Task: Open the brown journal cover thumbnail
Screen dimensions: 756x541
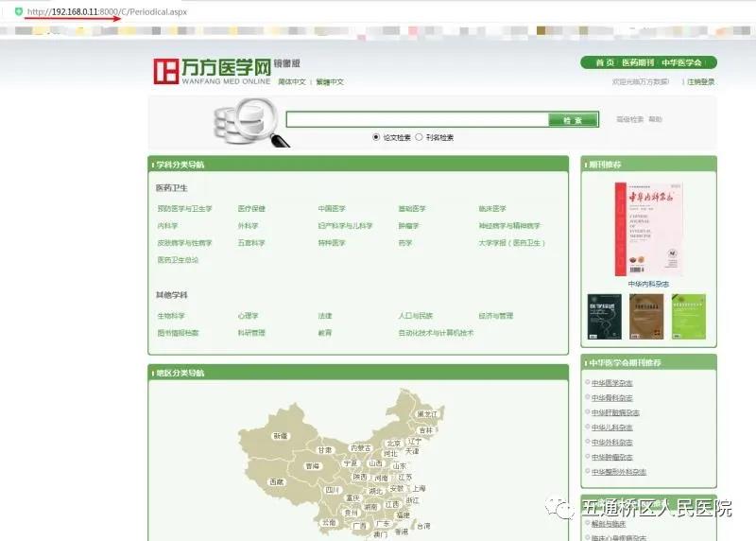Action: pos(646,317)
